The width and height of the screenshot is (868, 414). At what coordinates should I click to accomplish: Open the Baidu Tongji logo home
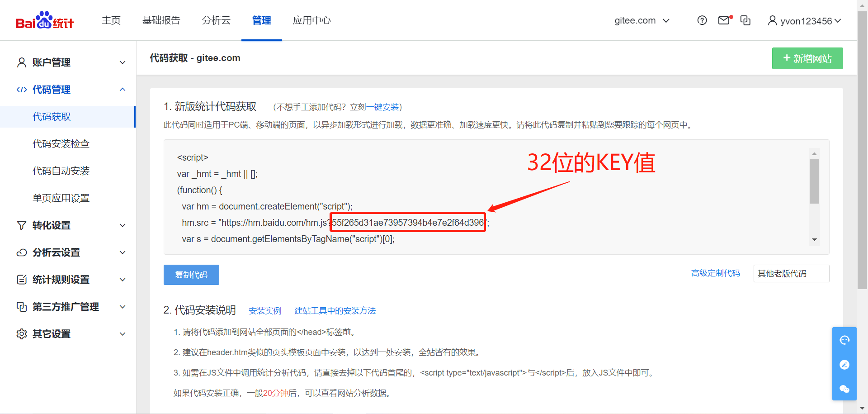tap(45, 20)
